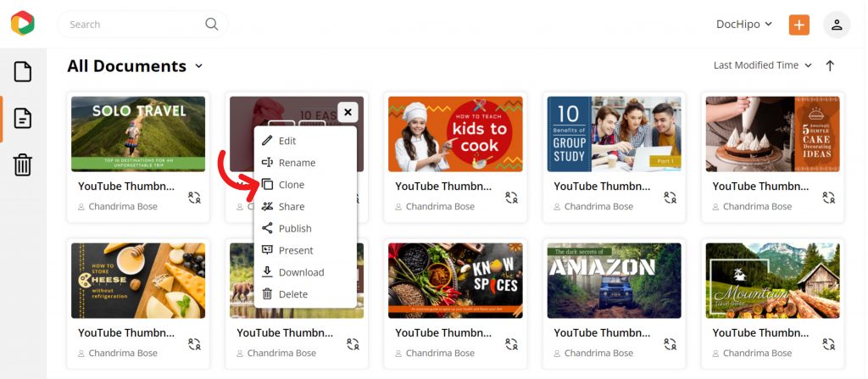
Task: Open the Solo Travel thumbnail
Action: point(138,134)
